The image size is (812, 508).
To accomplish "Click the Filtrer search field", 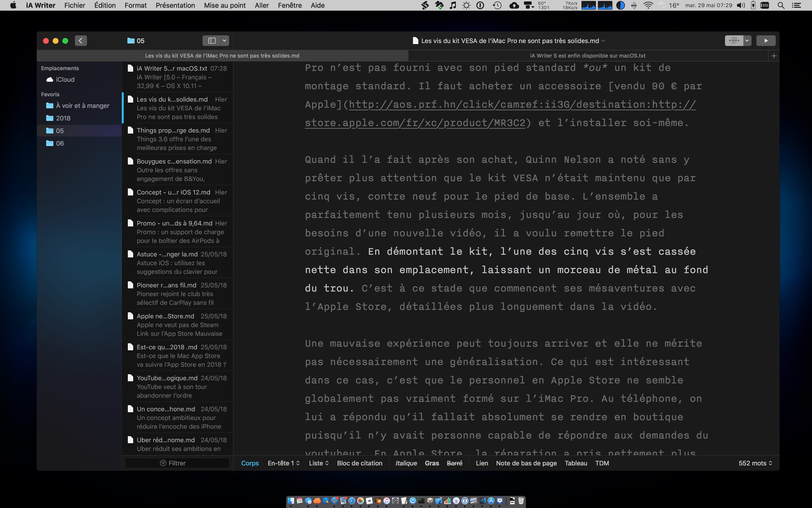I will click(x=177, y=463).
